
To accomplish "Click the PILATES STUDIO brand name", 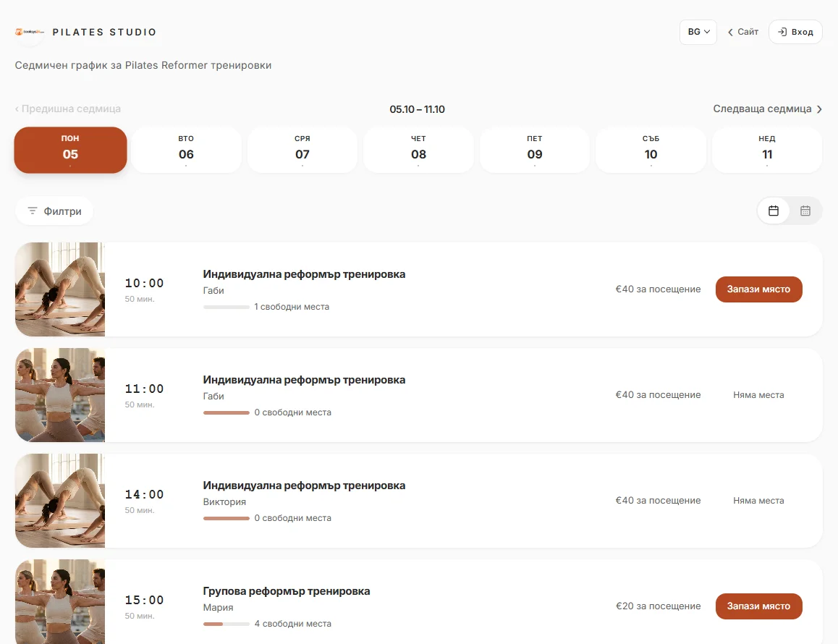I will [104, 32].
